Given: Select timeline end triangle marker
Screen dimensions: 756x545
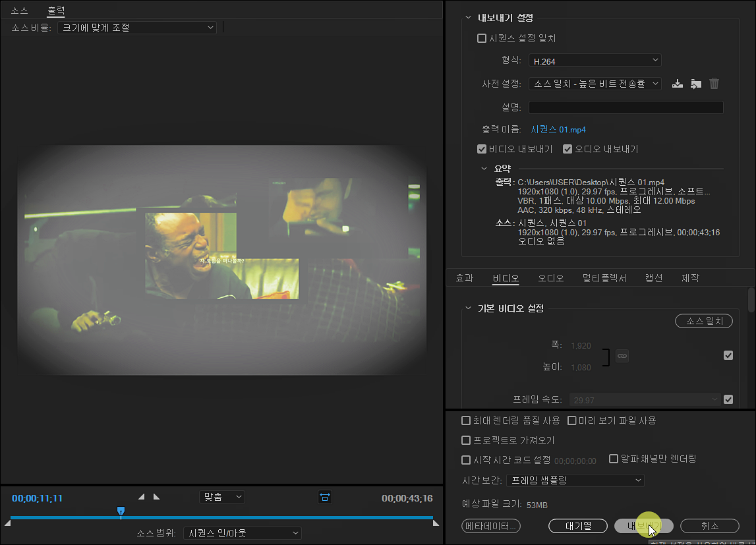Looking at the screenshot, I should coord(436,523).
